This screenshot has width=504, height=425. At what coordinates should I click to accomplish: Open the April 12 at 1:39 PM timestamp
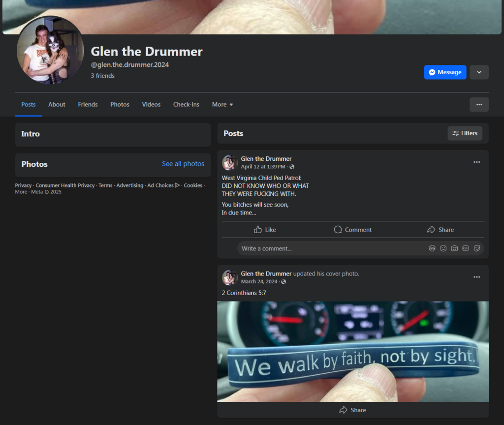coord(263,167)
